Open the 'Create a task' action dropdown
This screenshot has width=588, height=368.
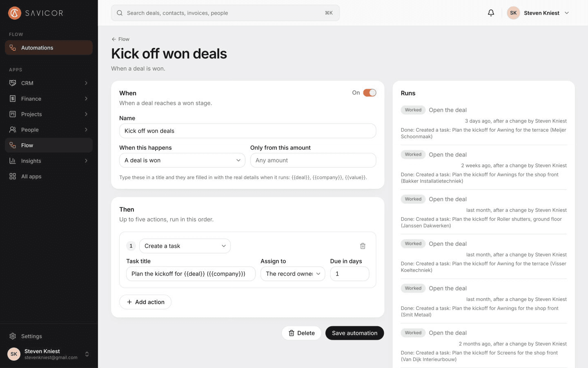(185, 246)
